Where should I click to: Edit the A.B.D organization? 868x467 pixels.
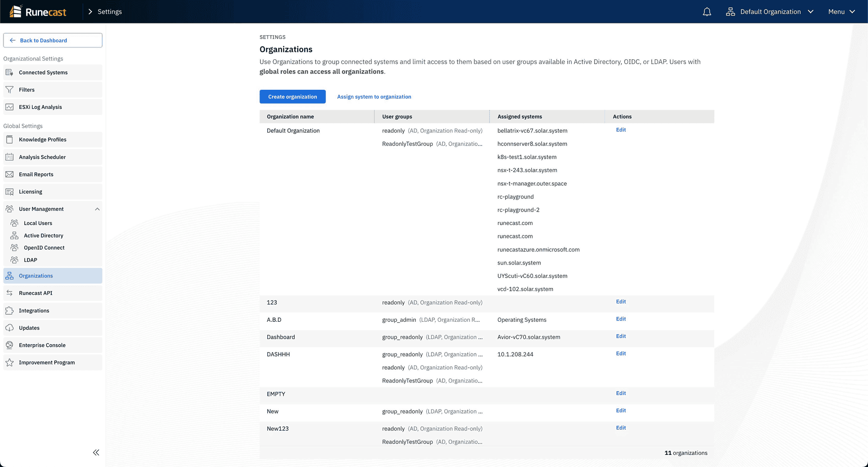(621, 319)
